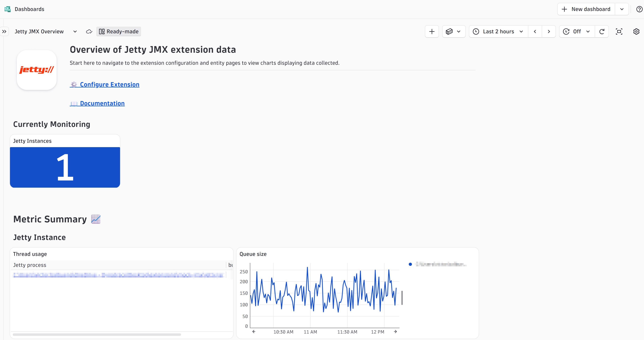
Task: Open the Last 2 hours timeframe selector
Action: [x=498, y=31]
